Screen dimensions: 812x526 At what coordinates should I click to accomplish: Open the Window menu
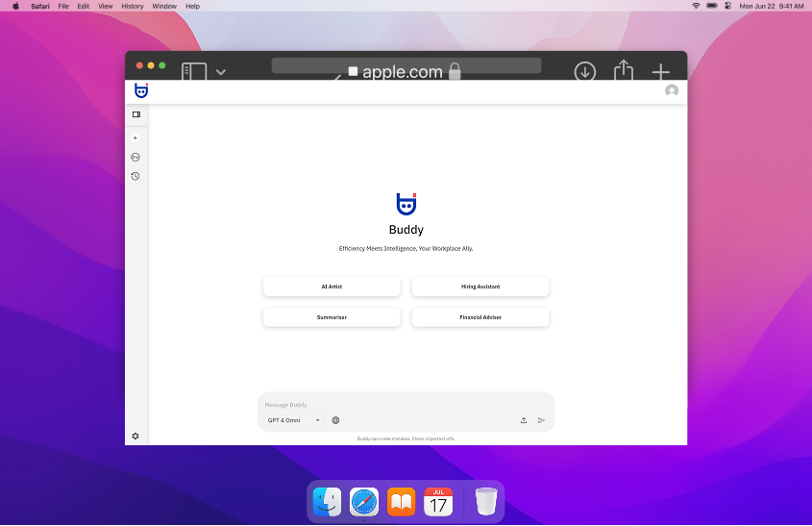pos(164,6)
